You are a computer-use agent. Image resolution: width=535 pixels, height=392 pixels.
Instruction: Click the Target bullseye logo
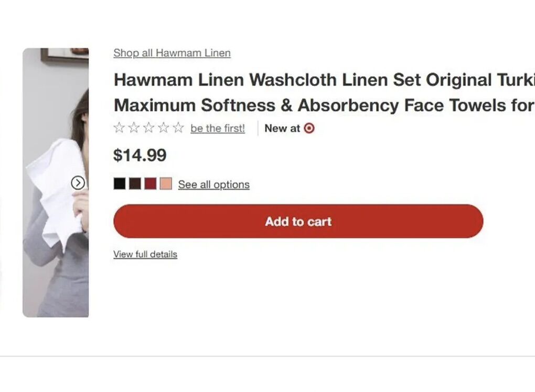point(309,128)
